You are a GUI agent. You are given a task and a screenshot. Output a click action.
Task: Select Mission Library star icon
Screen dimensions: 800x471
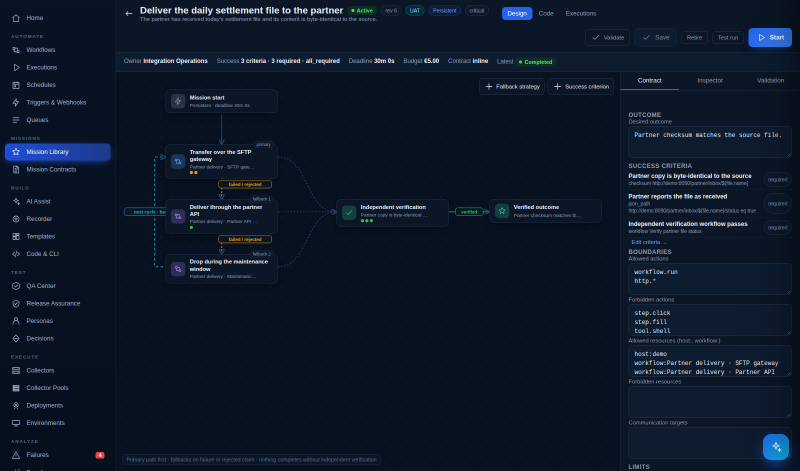[16, 152]
